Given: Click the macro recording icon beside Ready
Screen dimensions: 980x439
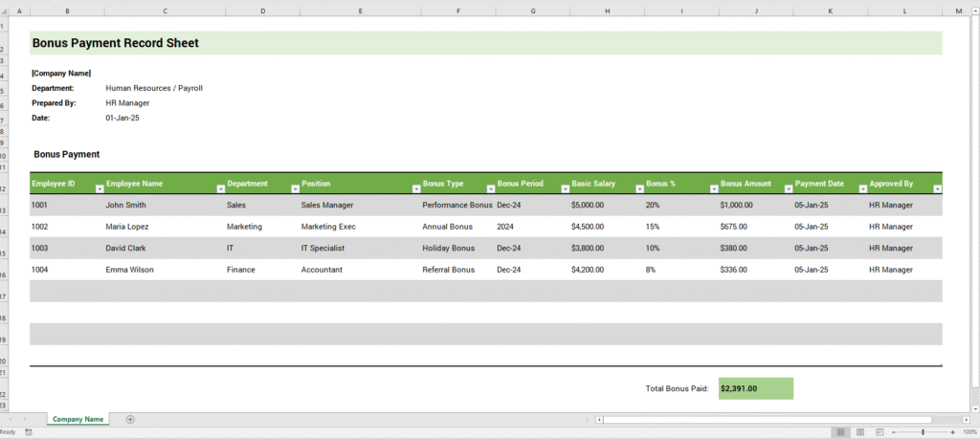Looking at the screenshot, I should 28,432.
